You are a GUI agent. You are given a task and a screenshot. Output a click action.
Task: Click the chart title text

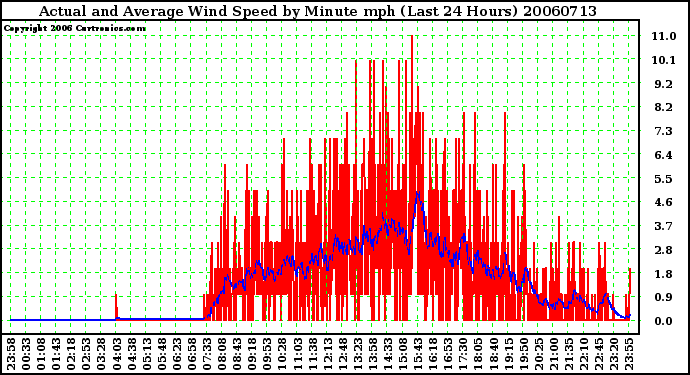coord(318,11)
